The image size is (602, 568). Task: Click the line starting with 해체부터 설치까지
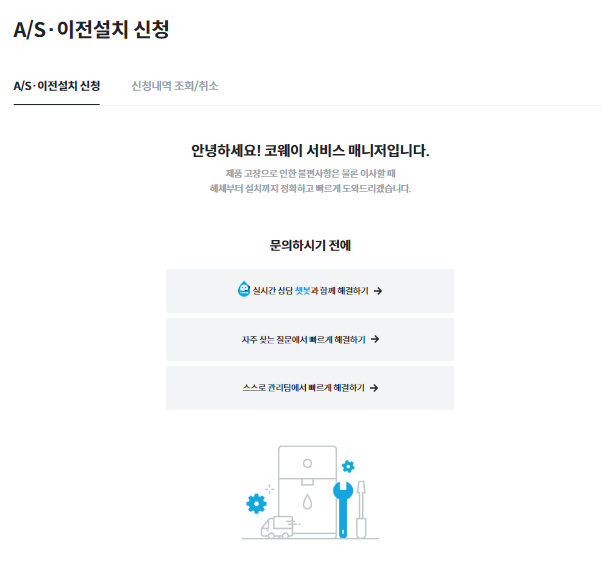(x=310, y=189)
